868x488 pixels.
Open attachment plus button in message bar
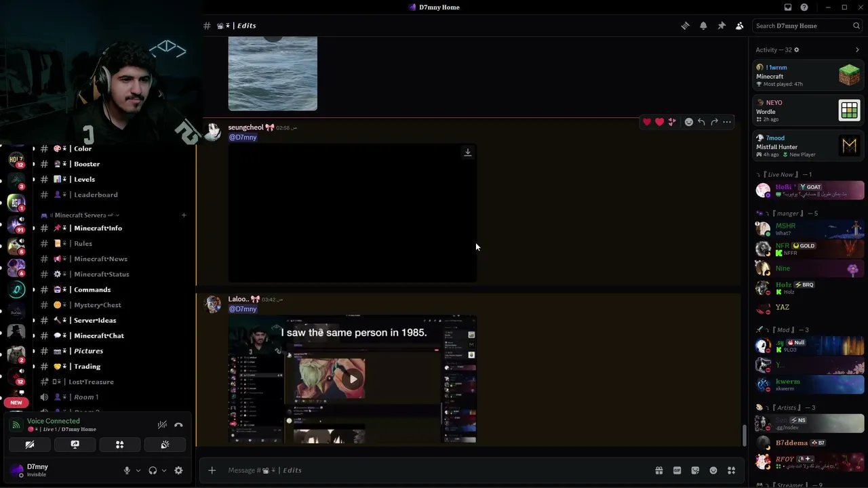[x=212, y=470]
